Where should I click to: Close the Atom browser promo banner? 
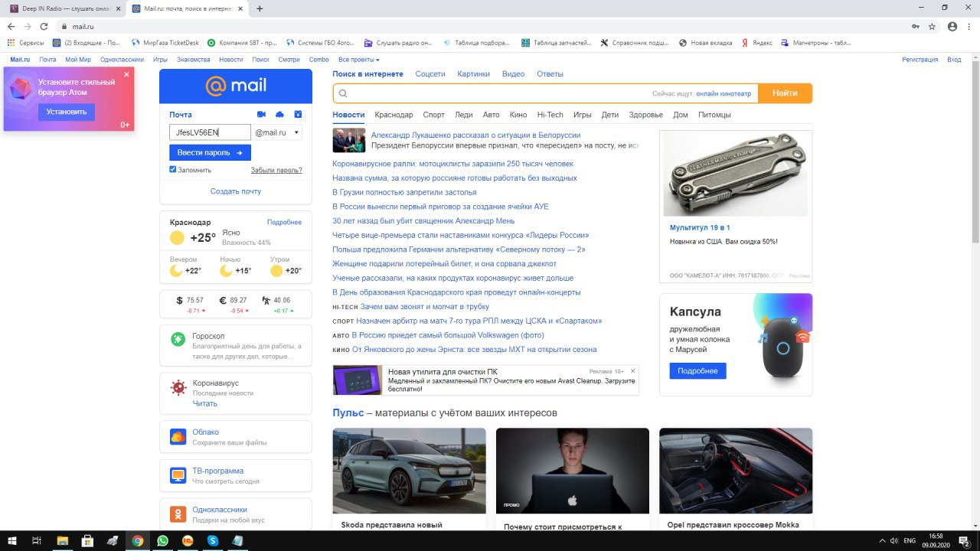coord(126,75)
